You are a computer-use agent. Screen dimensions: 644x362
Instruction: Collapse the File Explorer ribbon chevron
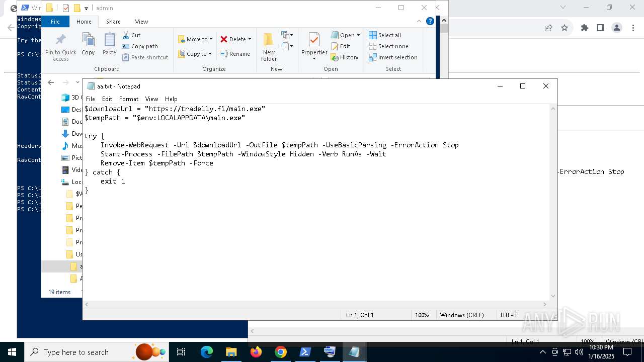419,21
